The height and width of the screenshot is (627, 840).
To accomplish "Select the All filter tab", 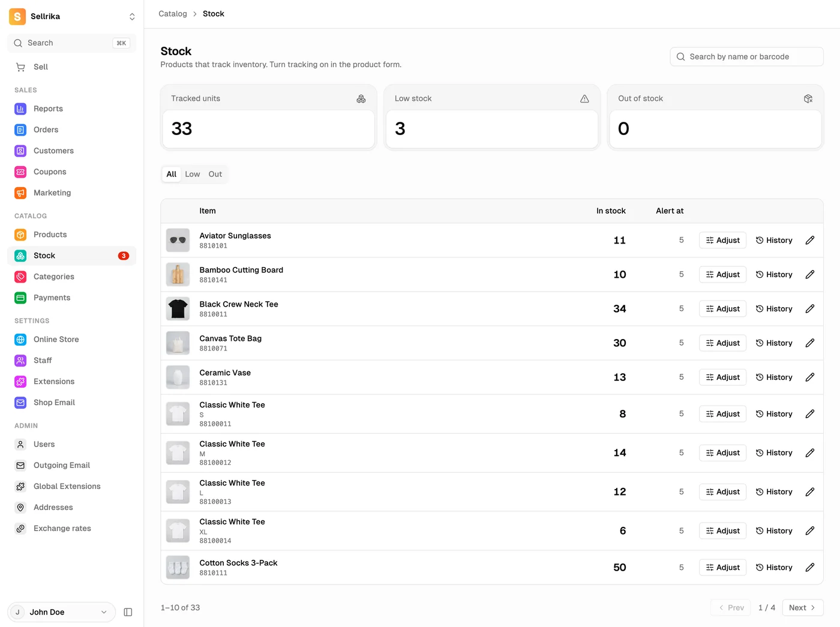I will (x=172, y=174).
